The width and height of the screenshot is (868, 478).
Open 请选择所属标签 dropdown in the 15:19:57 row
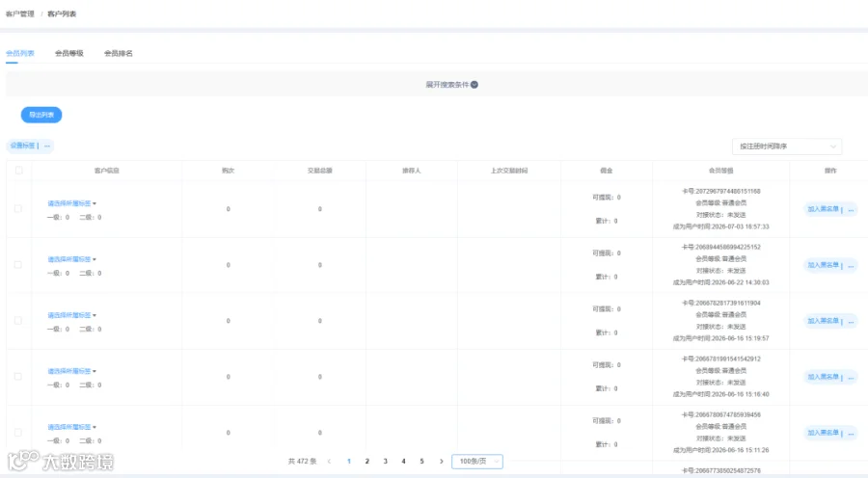[x=72, y=315]
